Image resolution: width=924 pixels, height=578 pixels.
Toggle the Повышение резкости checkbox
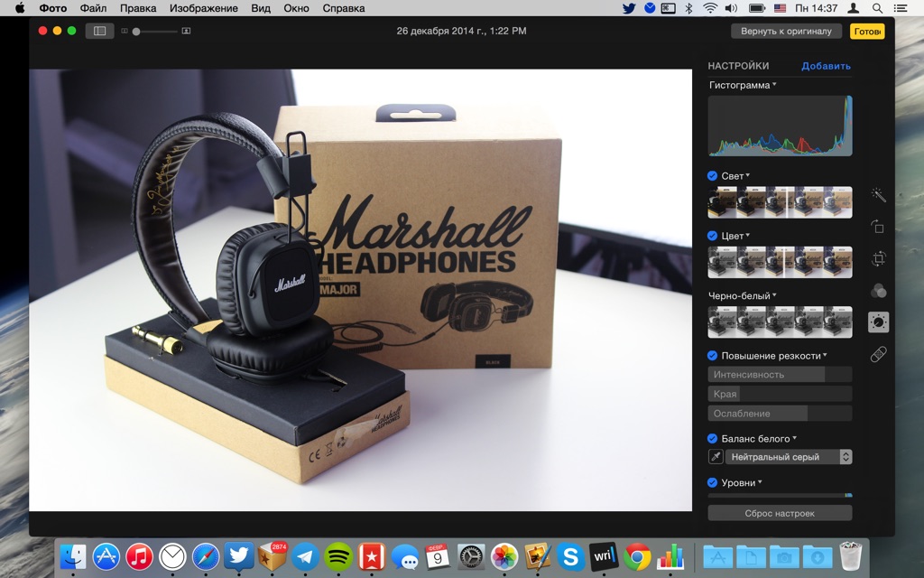pyautogui.click(x=713, y=356)
